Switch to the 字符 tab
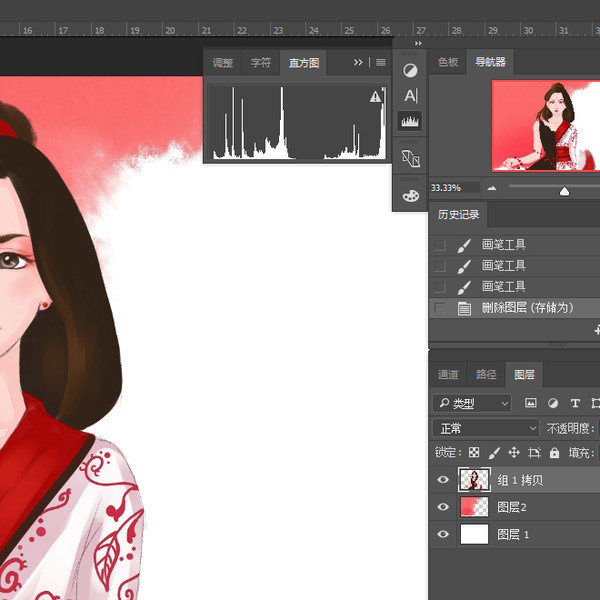Viewport: 600px width, 600px height. (x=261, y=62)
